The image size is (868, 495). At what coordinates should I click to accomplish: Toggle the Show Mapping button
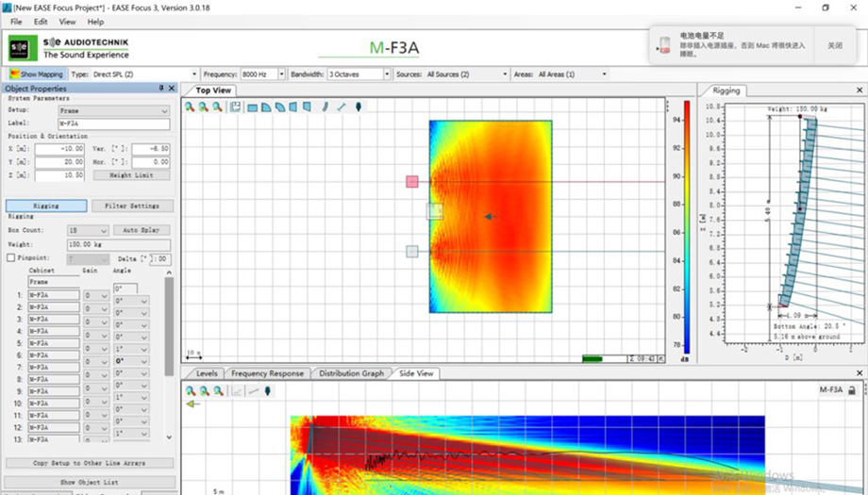pyautogui.click(x=36, y=74)
